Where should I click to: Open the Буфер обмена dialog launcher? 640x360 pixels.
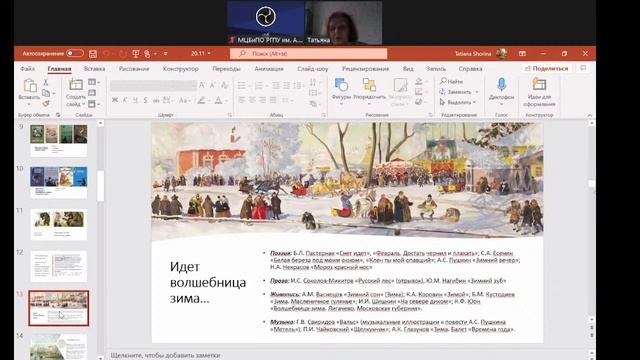coord(58,115)
